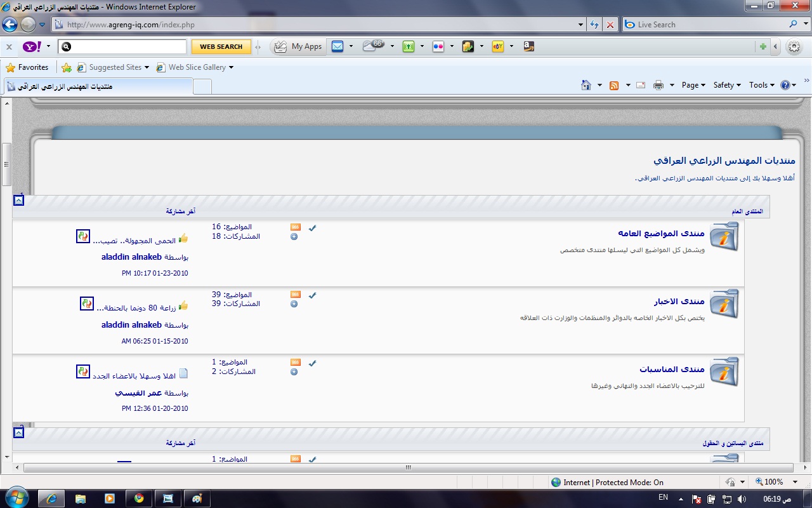The width and height of the screenshot is (812, 508).
Task: Collapse the المنتدى العام category section
Action: coord(18,200)
